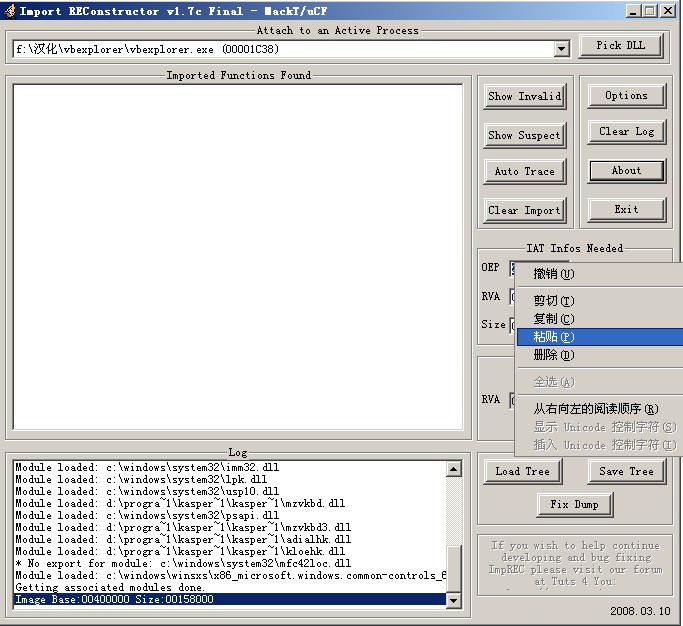Click the Exit button

click(x=626, y=210)
